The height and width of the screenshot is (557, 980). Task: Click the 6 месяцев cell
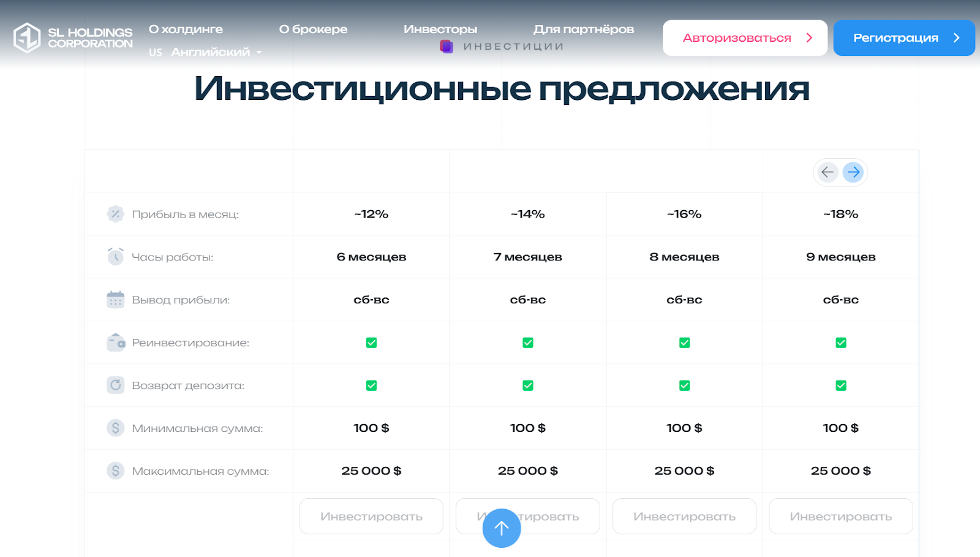pos(371,257)
